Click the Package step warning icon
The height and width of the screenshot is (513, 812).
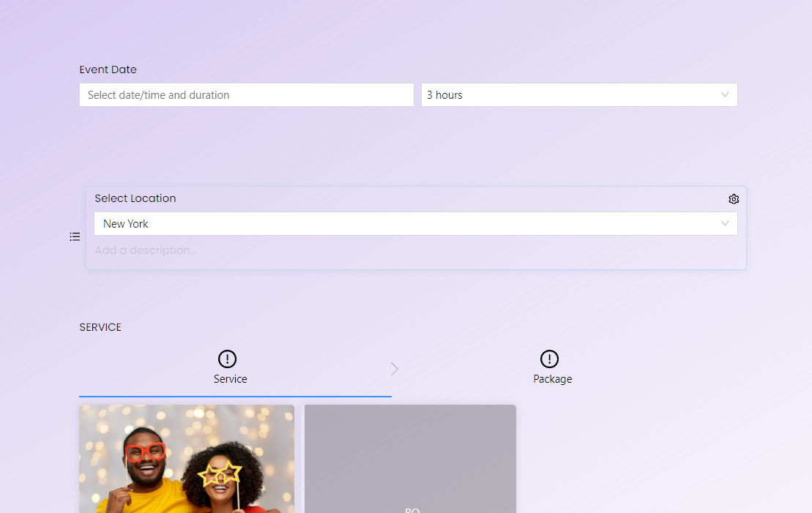click(549, 359)
